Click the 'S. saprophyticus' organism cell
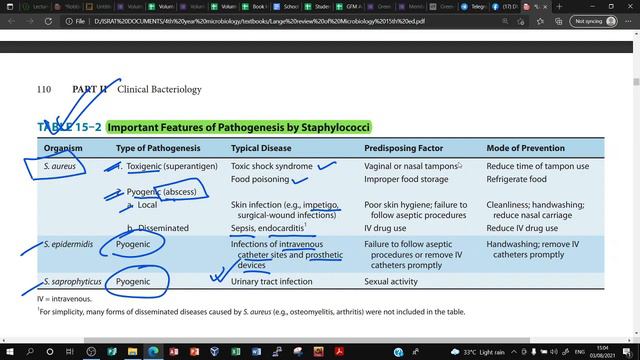Viewport: 640px width, 360px height. click(72, 282)
